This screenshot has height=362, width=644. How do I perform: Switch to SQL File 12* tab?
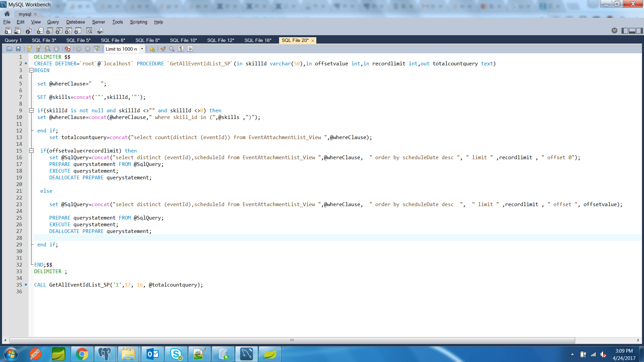point(220,40)
